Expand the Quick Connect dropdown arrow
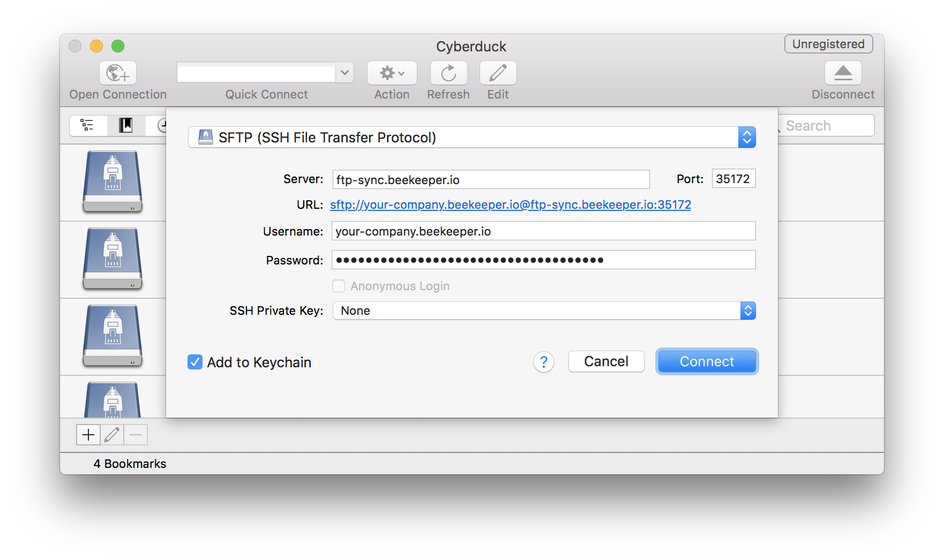This screenshot has width=944, height=560. pos(345,73)
